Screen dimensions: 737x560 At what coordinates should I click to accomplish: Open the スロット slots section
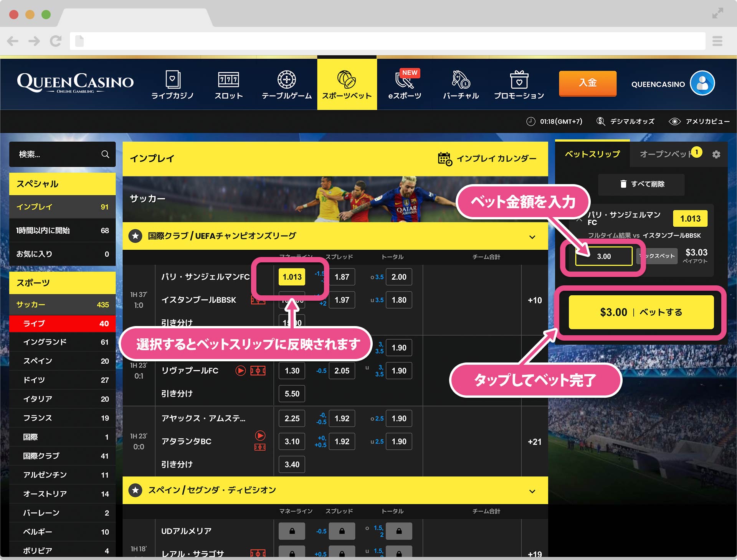click(x=228, y=85)
